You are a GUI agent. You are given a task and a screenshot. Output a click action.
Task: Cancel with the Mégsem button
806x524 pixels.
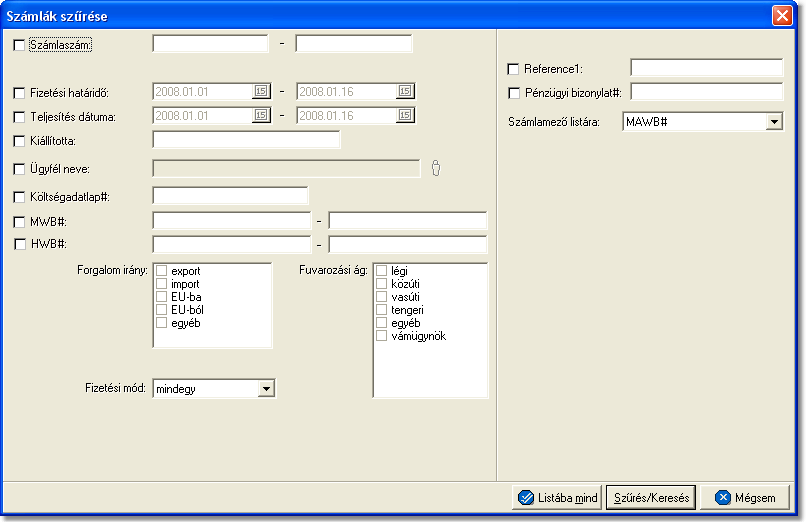coord(745,497)
